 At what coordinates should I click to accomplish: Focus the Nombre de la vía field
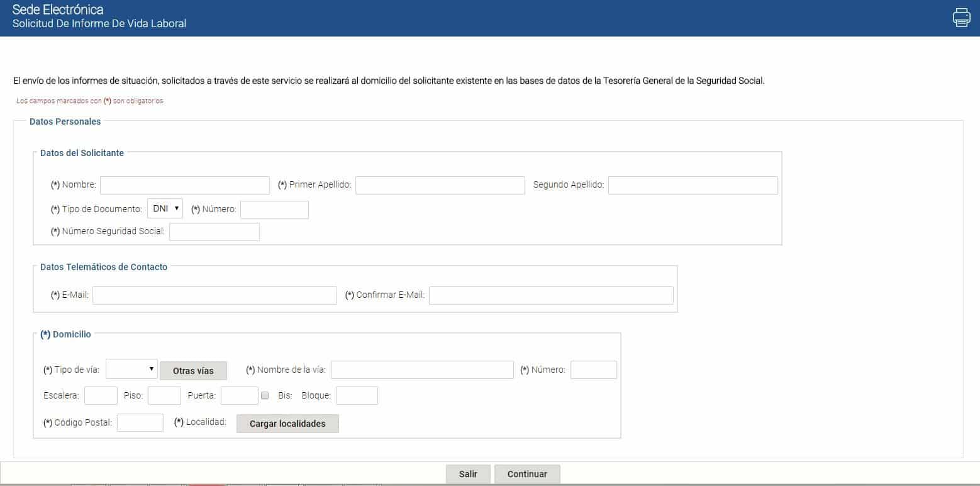(x=422, y=370)
